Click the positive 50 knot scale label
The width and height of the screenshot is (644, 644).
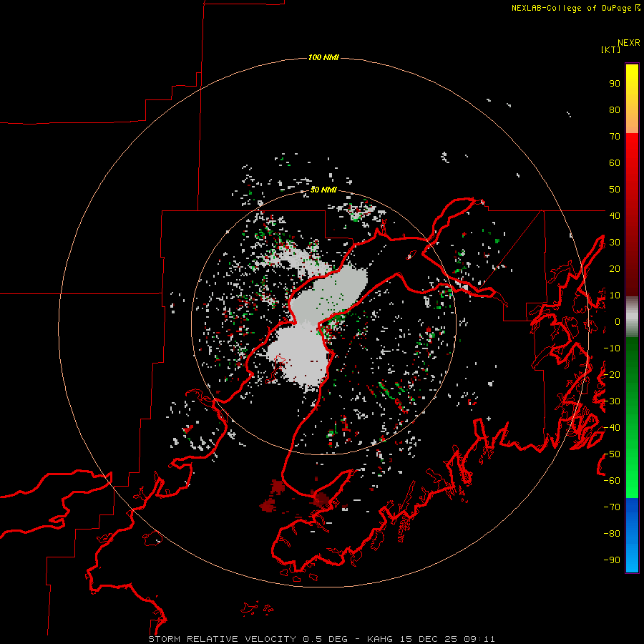click(x=615, y=190)
